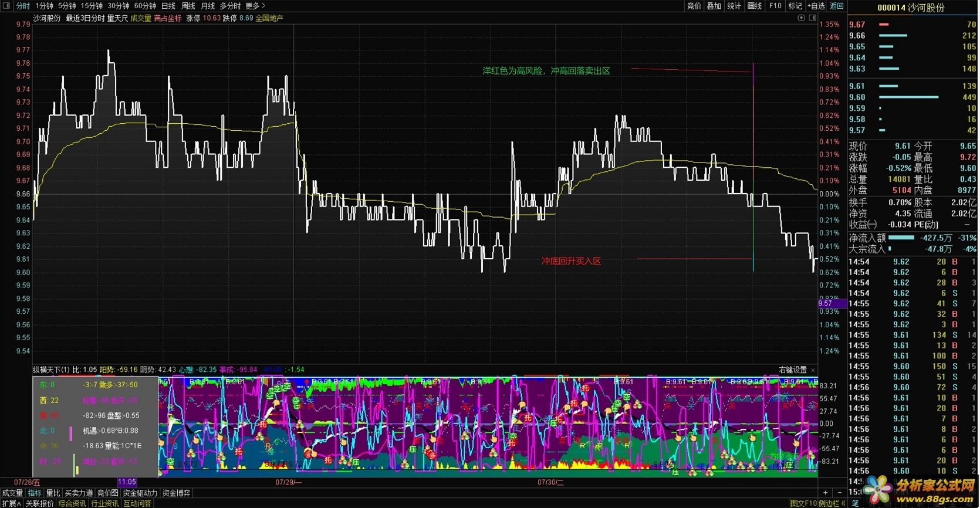Select the 竞价图 bottom tab

pos(107,493)
